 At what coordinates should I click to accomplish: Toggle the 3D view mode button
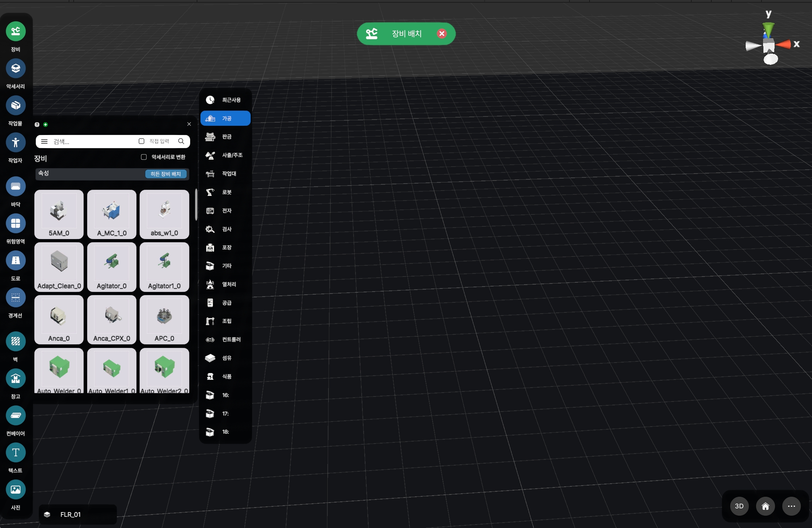coord(739,506)
